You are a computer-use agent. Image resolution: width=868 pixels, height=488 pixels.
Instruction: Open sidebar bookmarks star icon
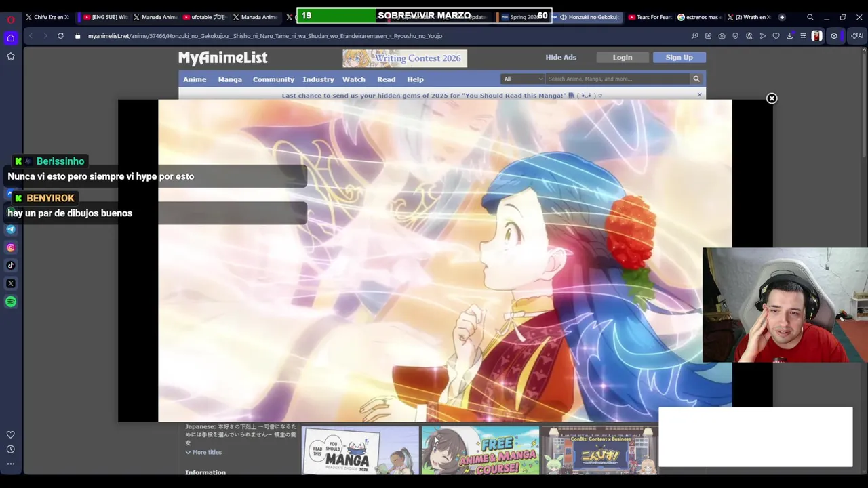11,56
